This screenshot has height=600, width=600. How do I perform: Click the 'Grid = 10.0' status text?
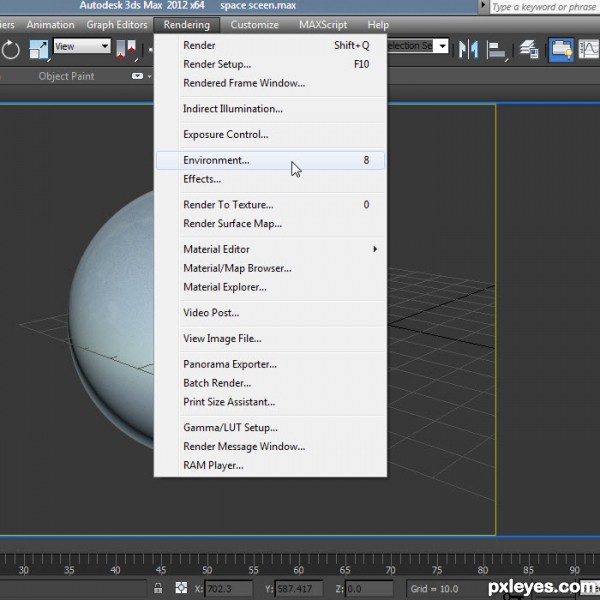(434, 589)
